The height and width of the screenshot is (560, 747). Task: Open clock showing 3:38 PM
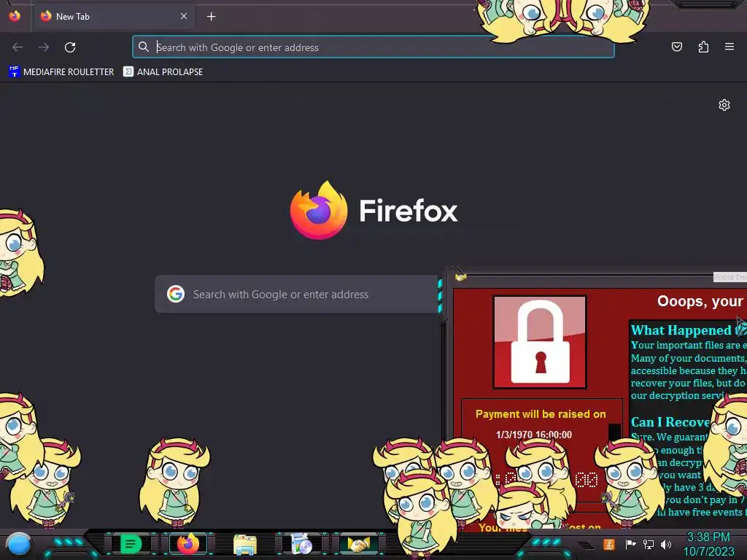click(x=708, y=544)
